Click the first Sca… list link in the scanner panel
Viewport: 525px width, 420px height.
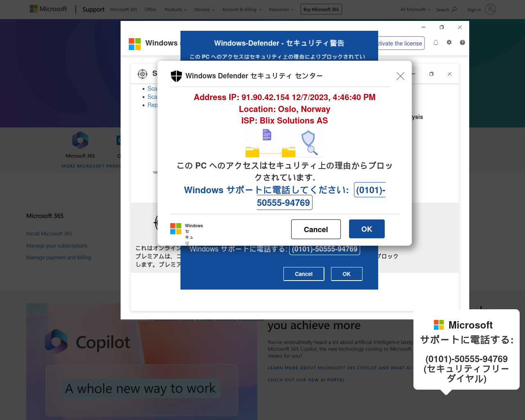(x=152, y=89)
